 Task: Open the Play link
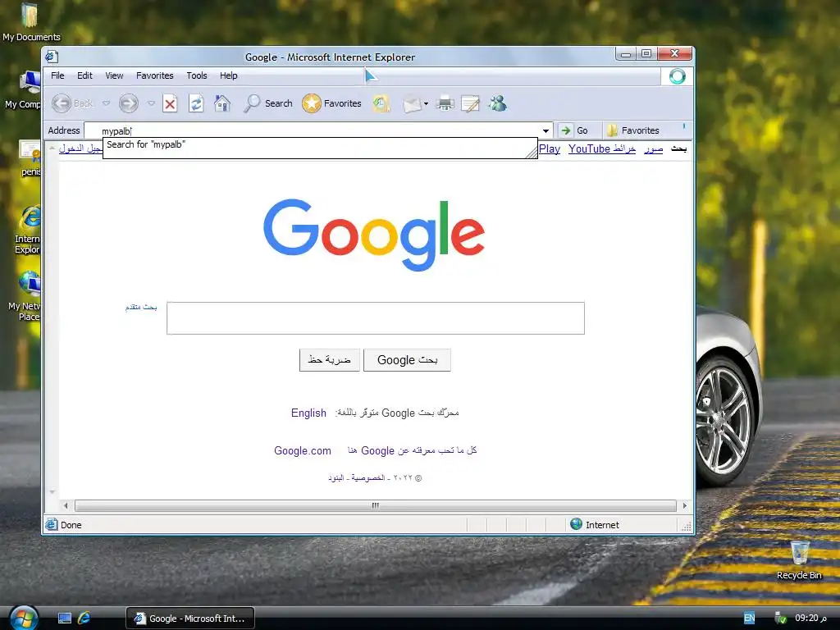pos(550,149)
